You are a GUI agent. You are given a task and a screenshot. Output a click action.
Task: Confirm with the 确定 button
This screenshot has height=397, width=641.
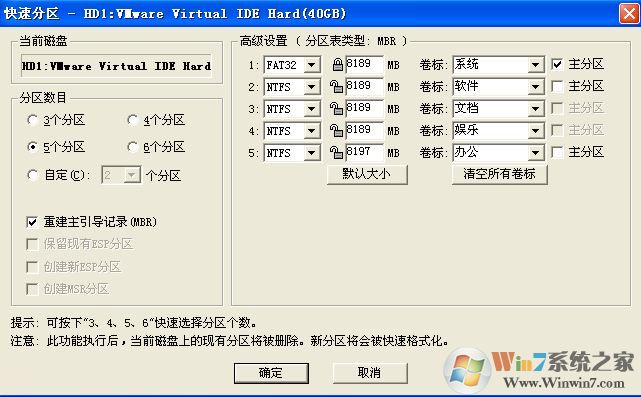coord(271,373)
